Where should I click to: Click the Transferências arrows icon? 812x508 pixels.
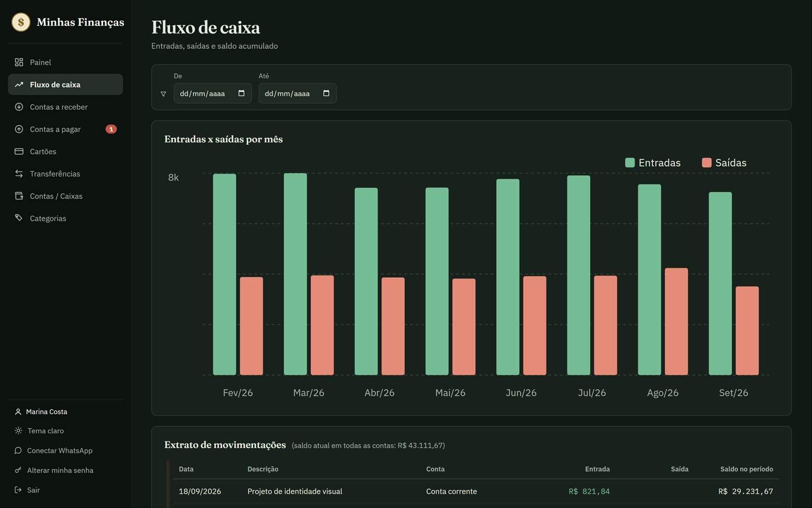coord(19,174)
